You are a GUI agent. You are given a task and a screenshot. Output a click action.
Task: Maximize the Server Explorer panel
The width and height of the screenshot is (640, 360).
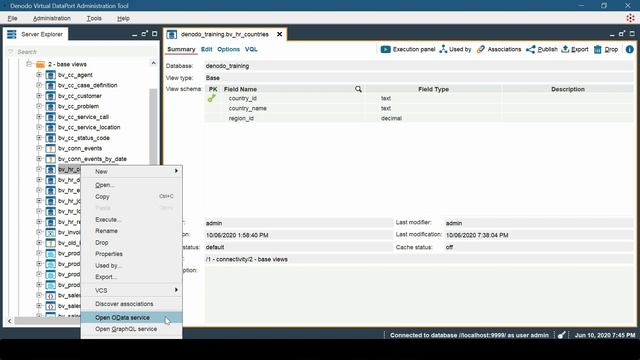pyautogui.click(x=155, y=34)
